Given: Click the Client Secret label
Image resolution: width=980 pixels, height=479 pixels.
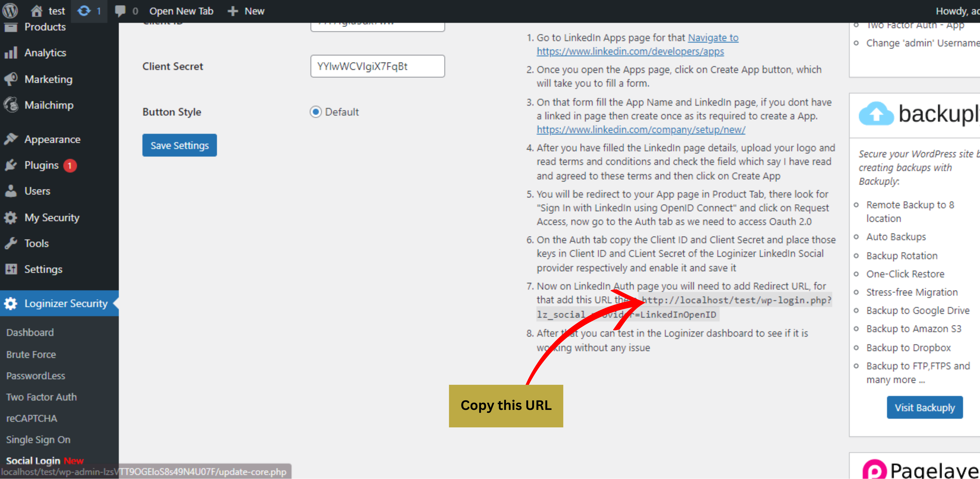Looking at the screenshot, I should click(x=173, y=66).
